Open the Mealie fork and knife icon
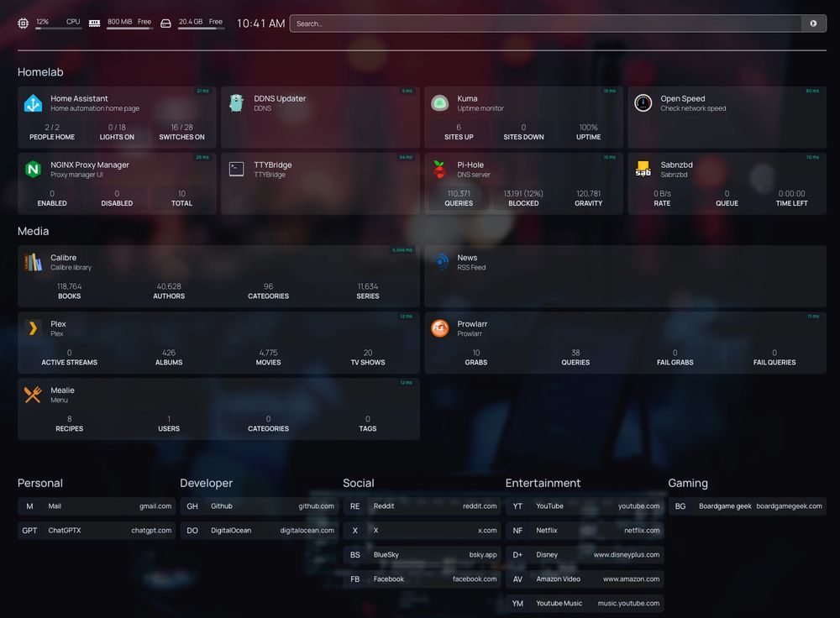The image size is (840, 618). tap(34, 395)
